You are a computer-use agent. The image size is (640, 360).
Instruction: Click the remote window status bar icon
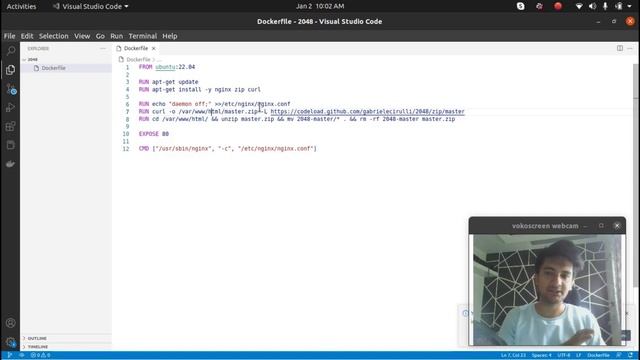coord(10,355)
